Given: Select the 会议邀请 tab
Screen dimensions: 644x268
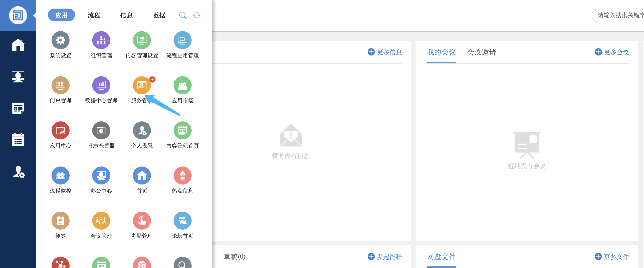Looking at the screenshot, I should coord(481,52).
